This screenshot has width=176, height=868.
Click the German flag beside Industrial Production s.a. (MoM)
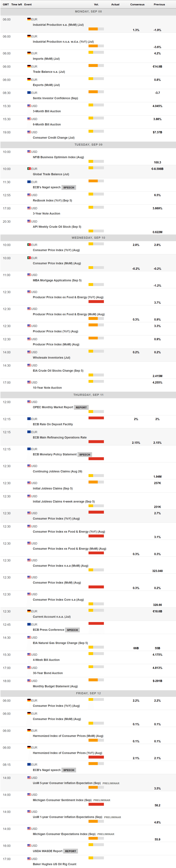(x=29, y=20)
